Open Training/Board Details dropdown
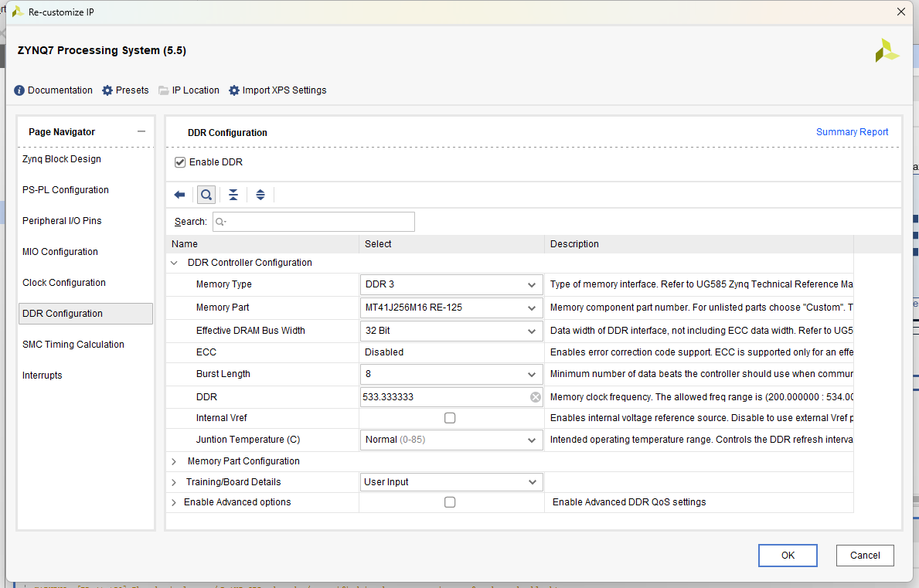The width and height of the screenshot is (919, 588). (451, 482)
